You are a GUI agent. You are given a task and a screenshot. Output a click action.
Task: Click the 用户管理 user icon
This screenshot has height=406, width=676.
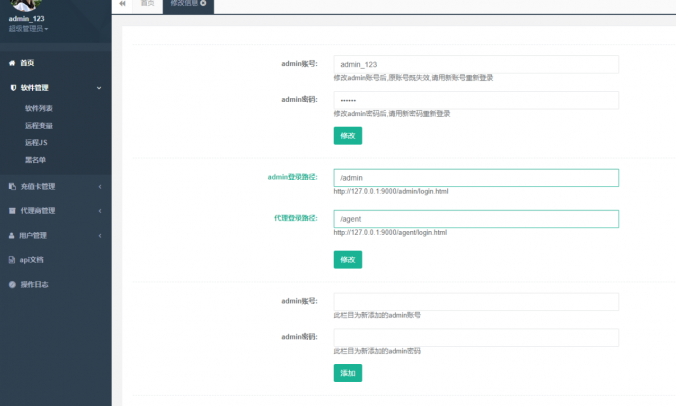click(12, 235)
